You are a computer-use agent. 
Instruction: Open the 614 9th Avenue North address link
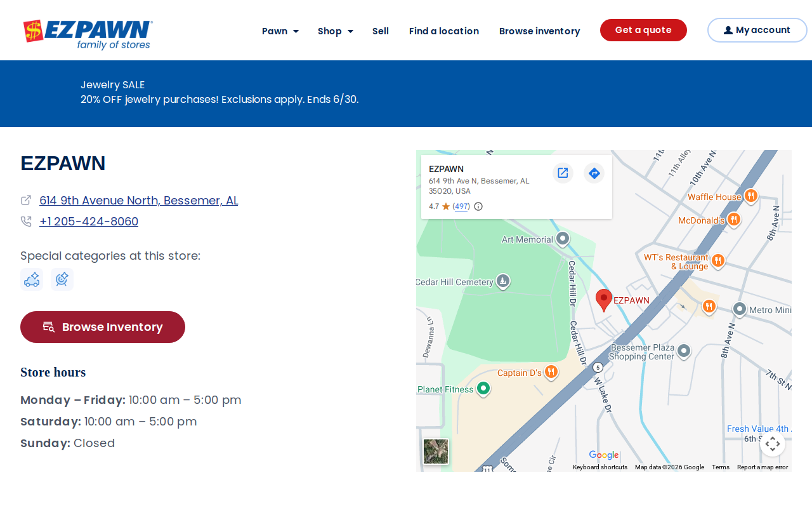click(x=138, y=200)
